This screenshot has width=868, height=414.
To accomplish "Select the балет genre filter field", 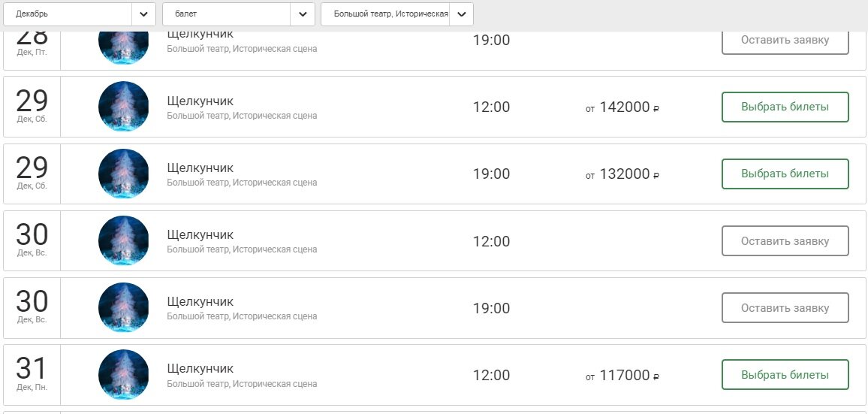I will click(x=225, y=14).
